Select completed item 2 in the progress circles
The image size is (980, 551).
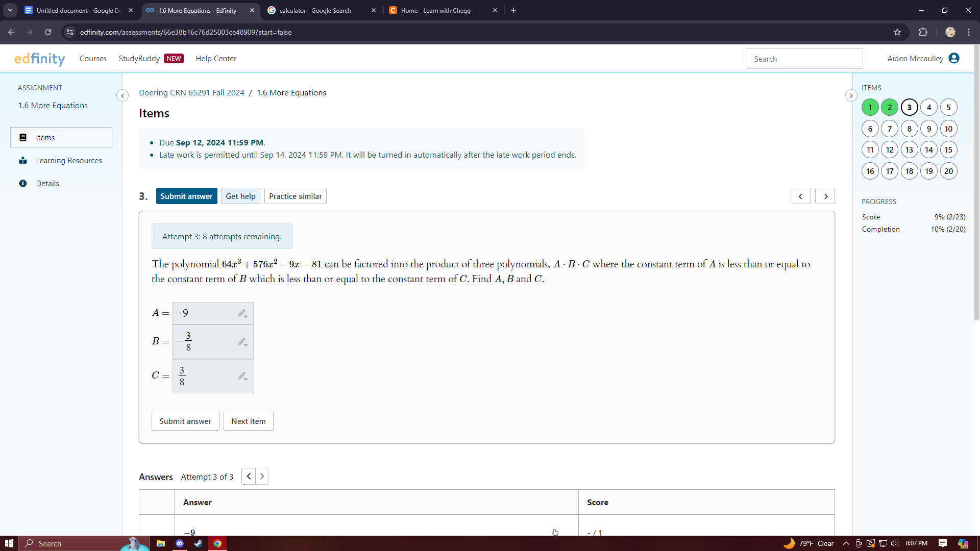click(x=890, y=107)
